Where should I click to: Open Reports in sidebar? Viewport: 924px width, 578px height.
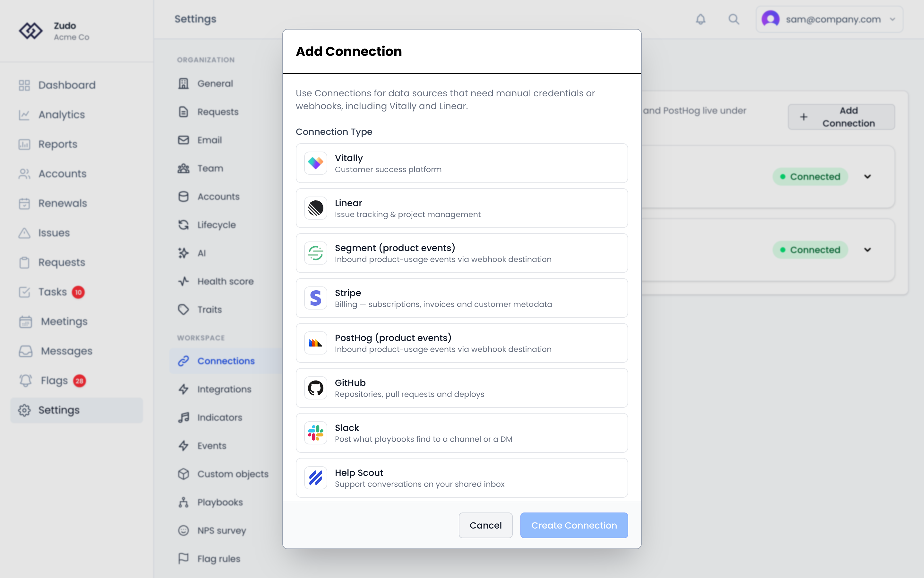[76, 144]
